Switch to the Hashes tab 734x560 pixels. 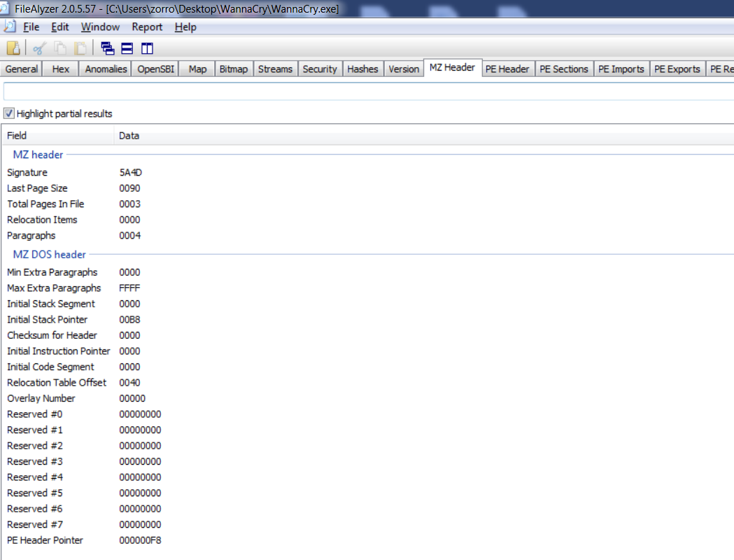click(x=362, y=69)
